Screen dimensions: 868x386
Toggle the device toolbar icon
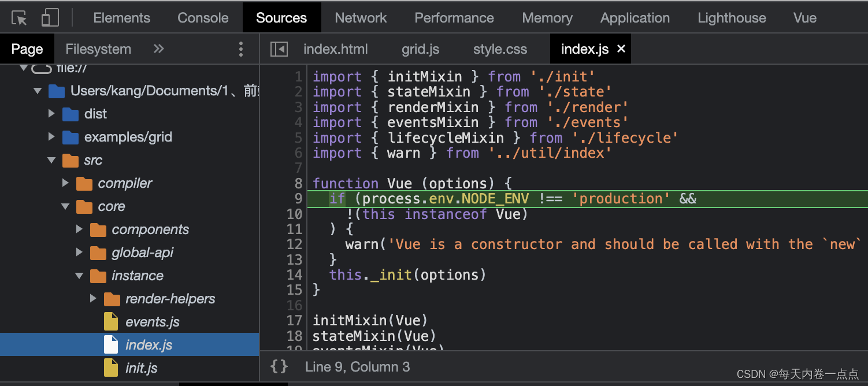tap(50, 18)
